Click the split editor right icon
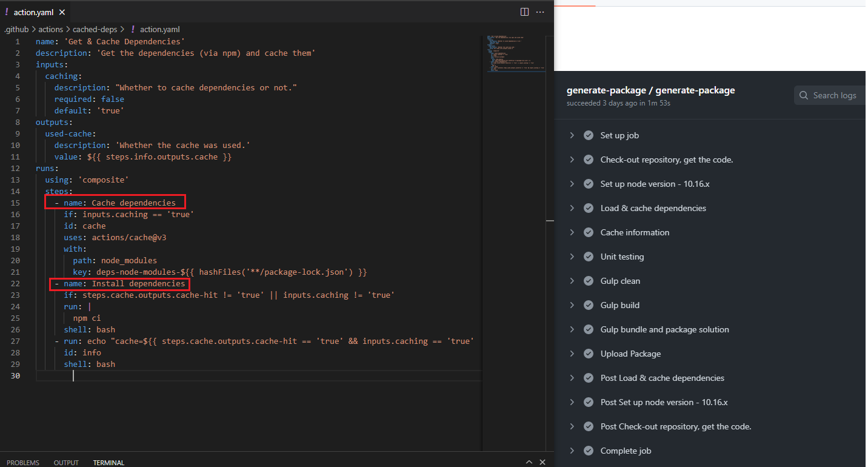The width and height of the screenshot is (868, 467). click(x=524, y=12)
